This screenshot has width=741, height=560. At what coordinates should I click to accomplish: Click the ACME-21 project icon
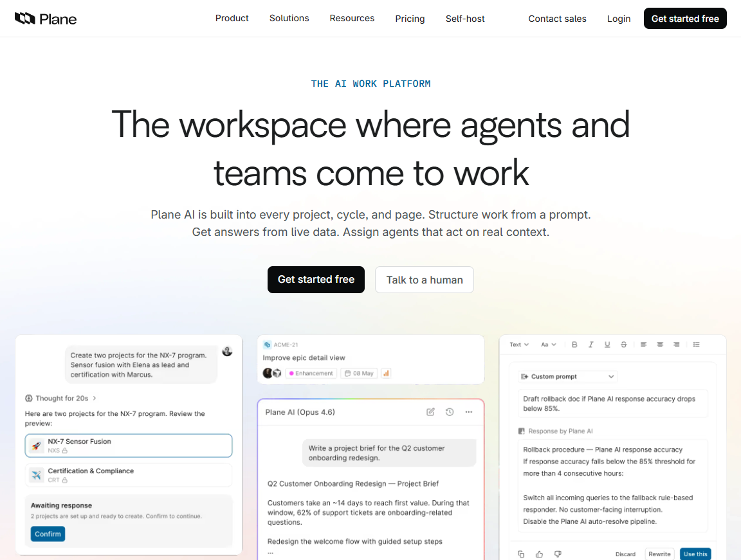point(267,345)
